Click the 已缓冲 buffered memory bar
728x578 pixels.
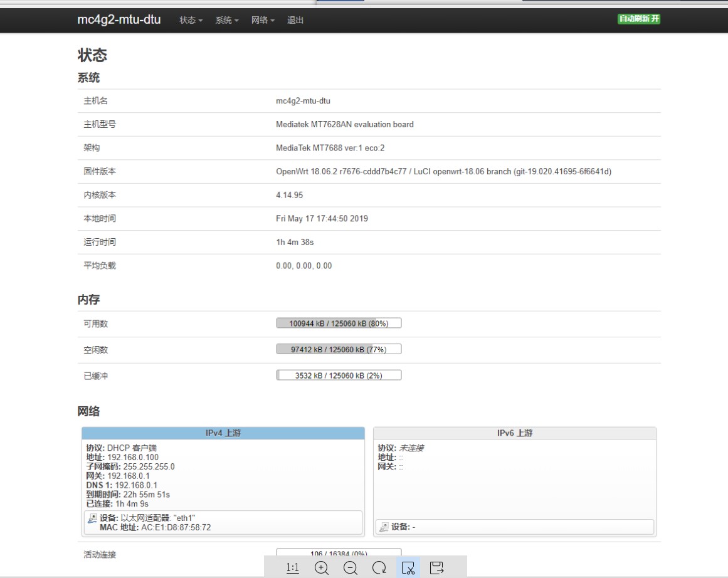[x=339, y=376]
